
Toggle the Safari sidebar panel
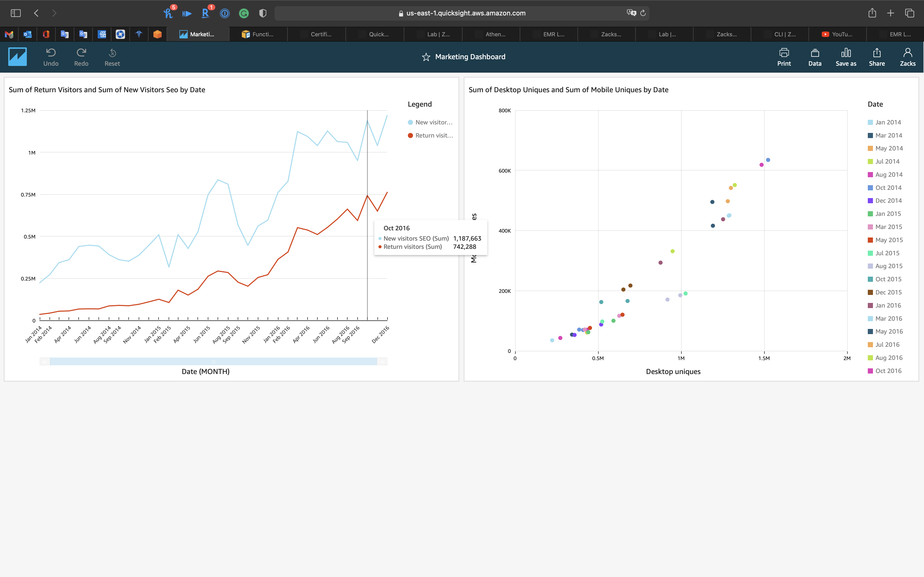pos(16,13)
